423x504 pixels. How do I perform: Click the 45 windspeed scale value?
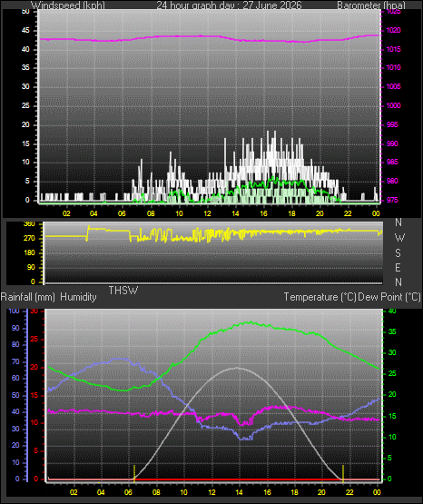25,31
